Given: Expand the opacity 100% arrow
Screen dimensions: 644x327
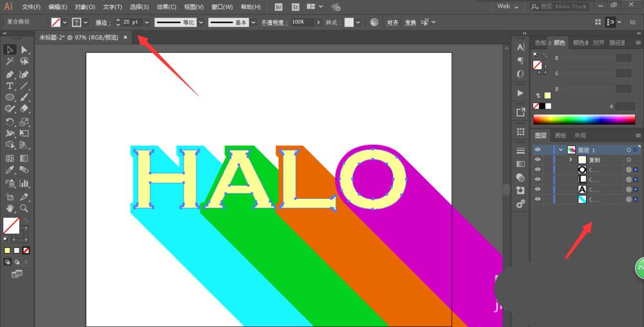Looking at the screenshot, I should pyautogui.click(x=318, y=23).
